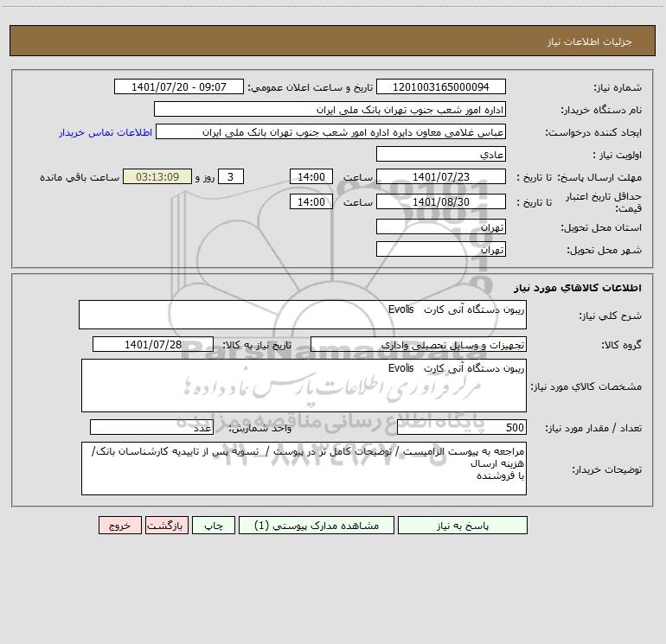
Task: Click the quantity field showing 500
Action: tap(462, 428)
